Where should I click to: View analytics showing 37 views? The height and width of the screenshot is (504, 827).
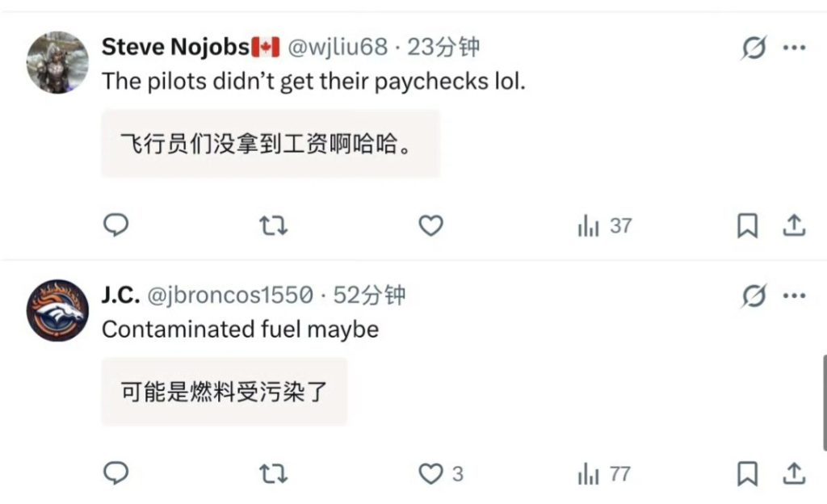(x=604, y=225)
